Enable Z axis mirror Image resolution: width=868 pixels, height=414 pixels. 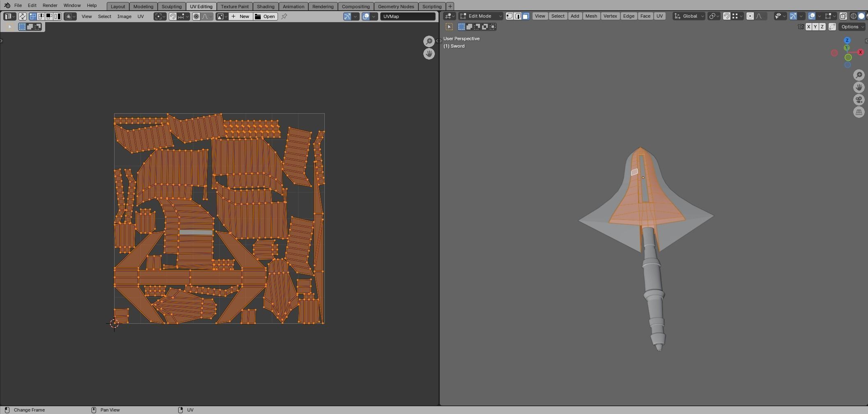[822, 27]
